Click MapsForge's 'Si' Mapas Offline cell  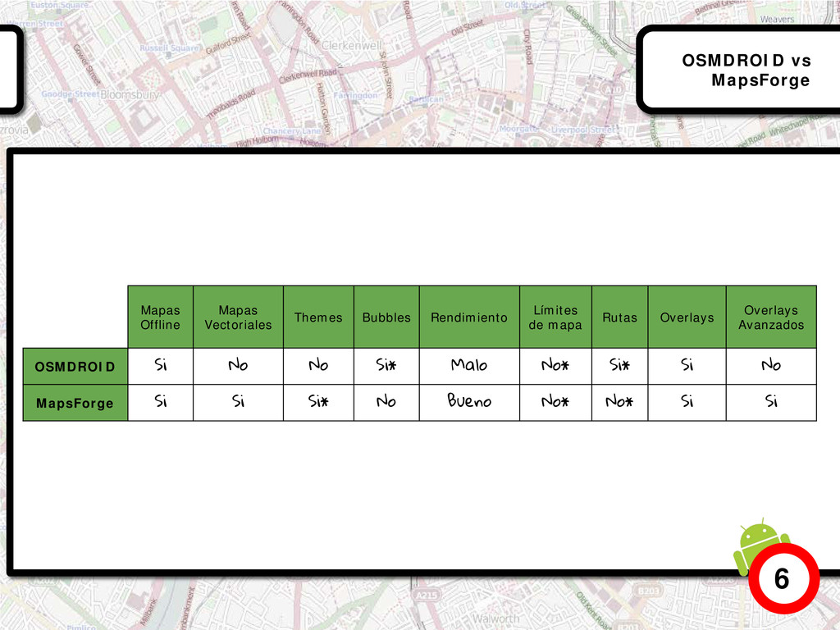tap(160, 402)
